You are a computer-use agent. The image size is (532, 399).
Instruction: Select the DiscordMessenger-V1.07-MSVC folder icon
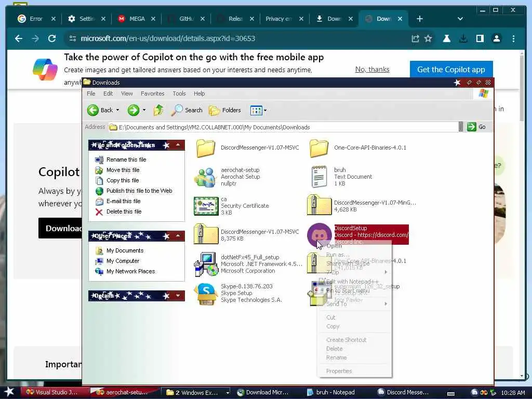click(x=206, y=148)
